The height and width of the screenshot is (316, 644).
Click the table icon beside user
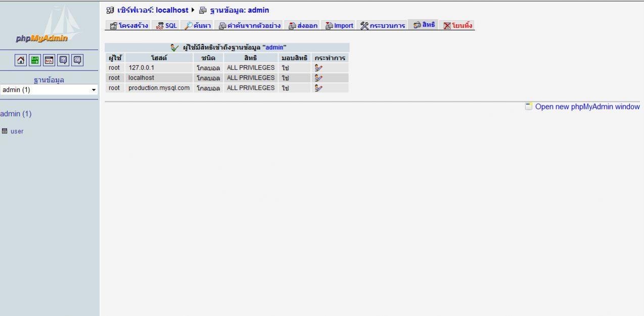coord(5,131)
